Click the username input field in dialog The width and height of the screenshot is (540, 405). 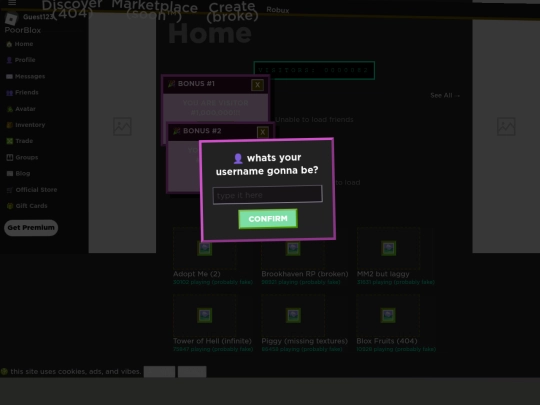click(x=268, y=195)
